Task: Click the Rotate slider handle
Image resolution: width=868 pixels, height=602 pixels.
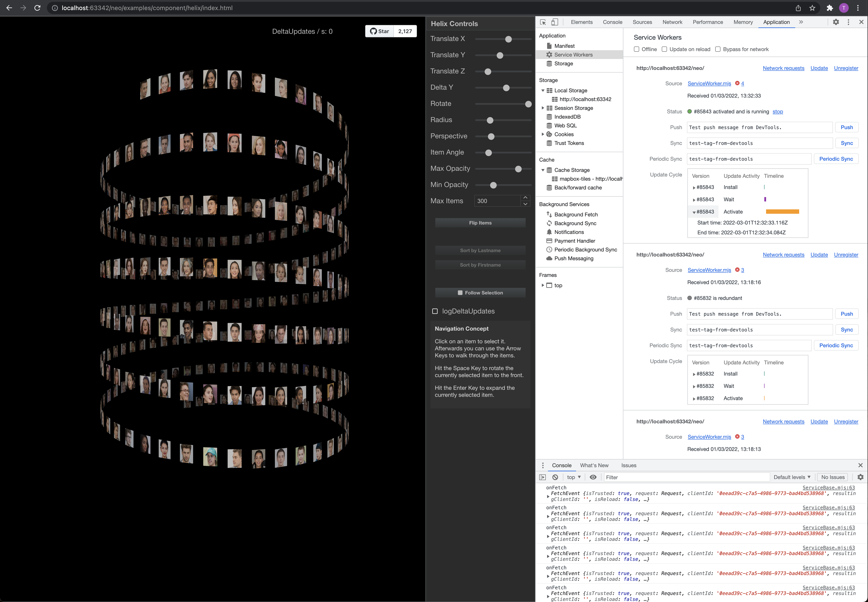Action: (x=528, y=104)
